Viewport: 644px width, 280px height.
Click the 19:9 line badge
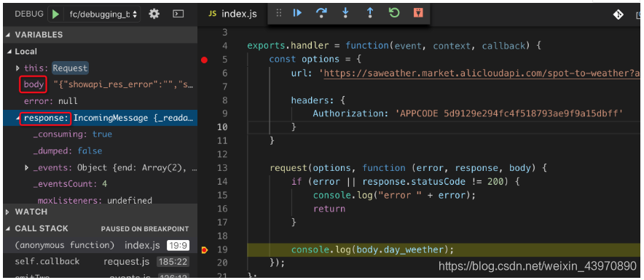coord(178,246)
